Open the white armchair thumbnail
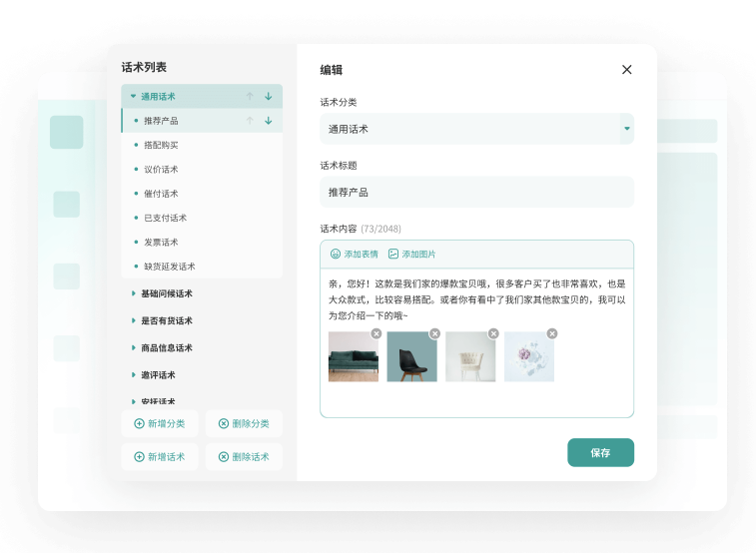This screenshot has width=756, height=553. 470,357
